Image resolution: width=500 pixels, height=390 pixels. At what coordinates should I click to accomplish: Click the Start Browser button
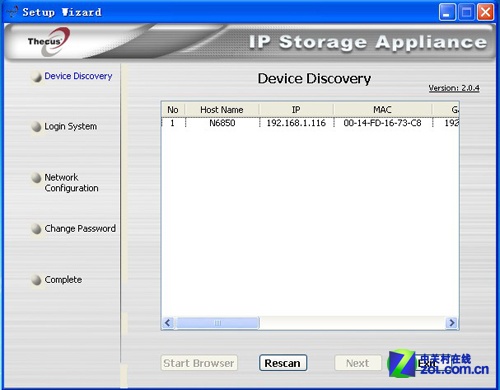click(x=199, y=363)
